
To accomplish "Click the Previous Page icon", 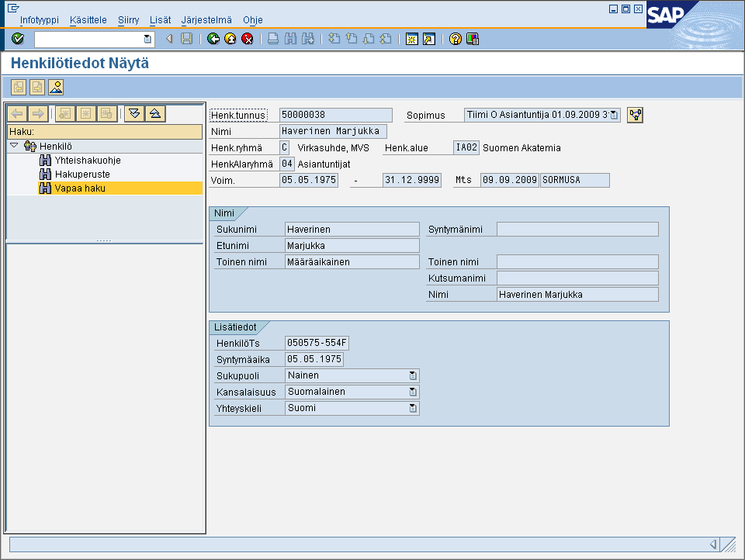I will (x=352, y=39).
